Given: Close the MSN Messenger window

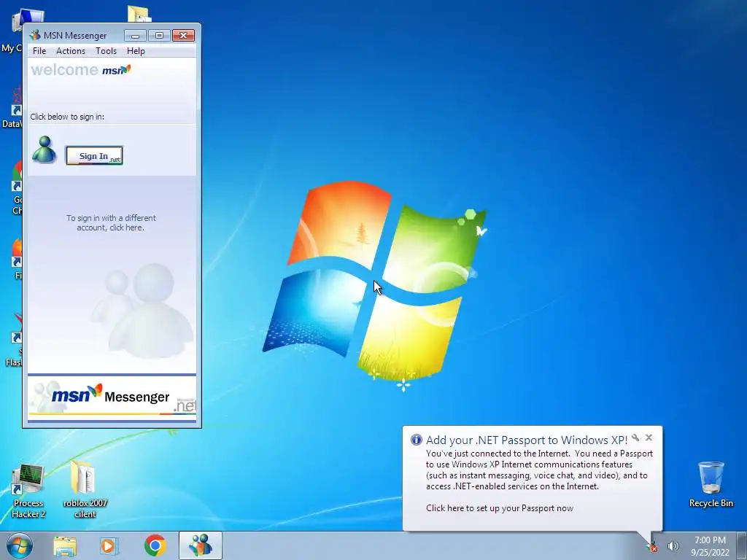Looking at the screenshot, I should [x=183, y=35].
